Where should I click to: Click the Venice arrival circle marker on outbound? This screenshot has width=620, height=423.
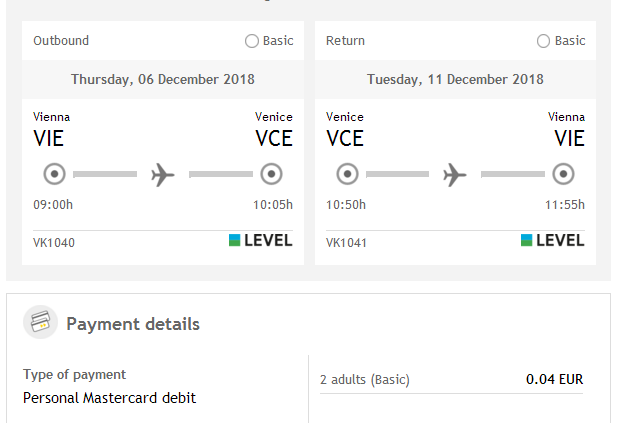click(271, 174)
